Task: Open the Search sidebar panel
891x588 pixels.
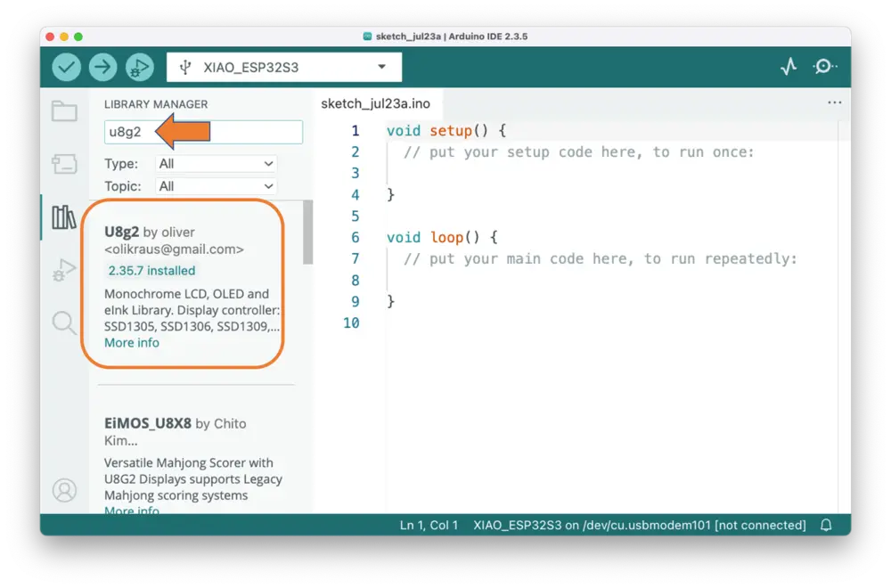Action: [64, 323]
